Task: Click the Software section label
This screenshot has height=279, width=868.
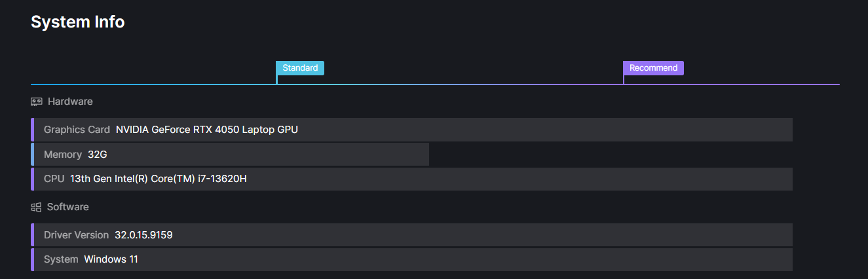Action: point(68,207)
